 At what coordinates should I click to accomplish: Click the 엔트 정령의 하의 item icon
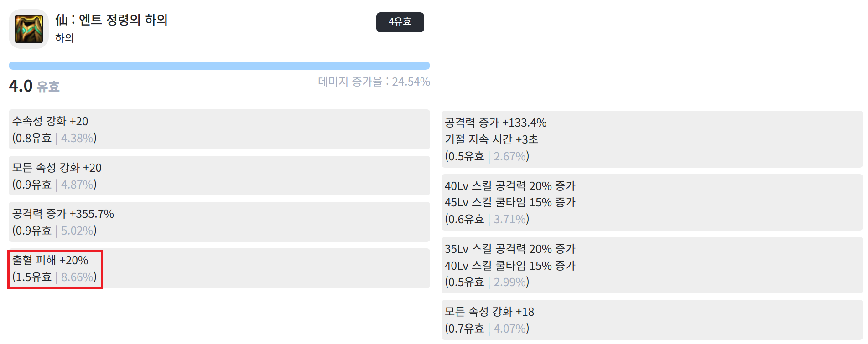click(29, 29)
